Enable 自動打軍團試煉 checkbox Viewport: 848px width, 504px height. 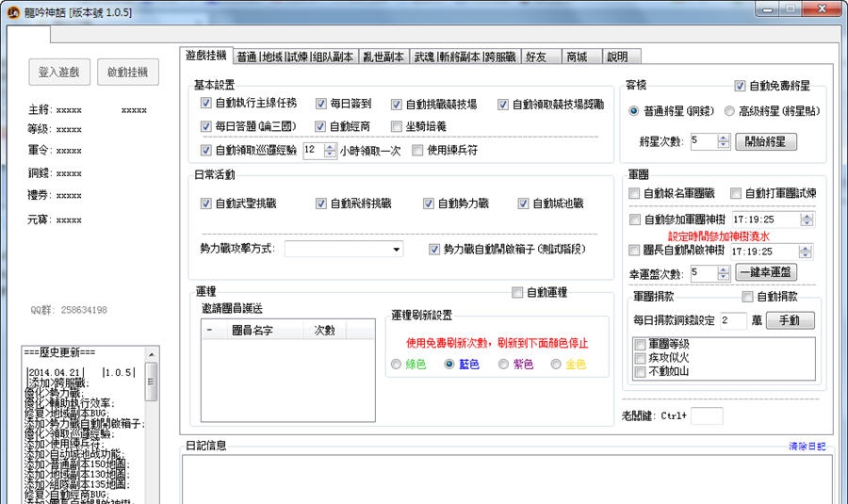tap(736, 193)
